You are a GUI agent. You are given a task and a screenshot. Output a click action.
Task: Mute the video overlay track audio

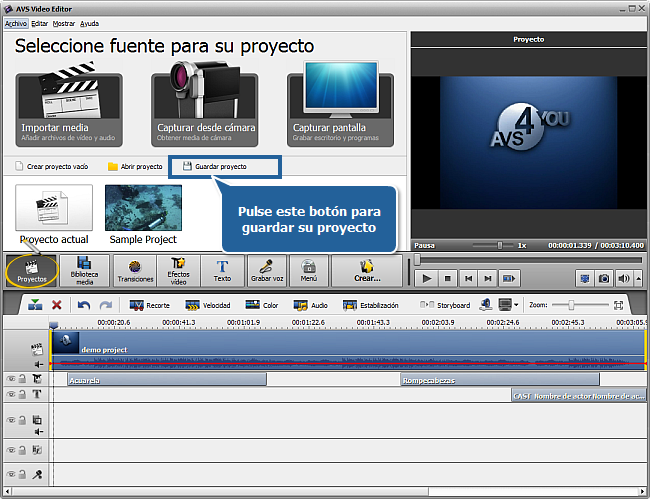[39, 432]
